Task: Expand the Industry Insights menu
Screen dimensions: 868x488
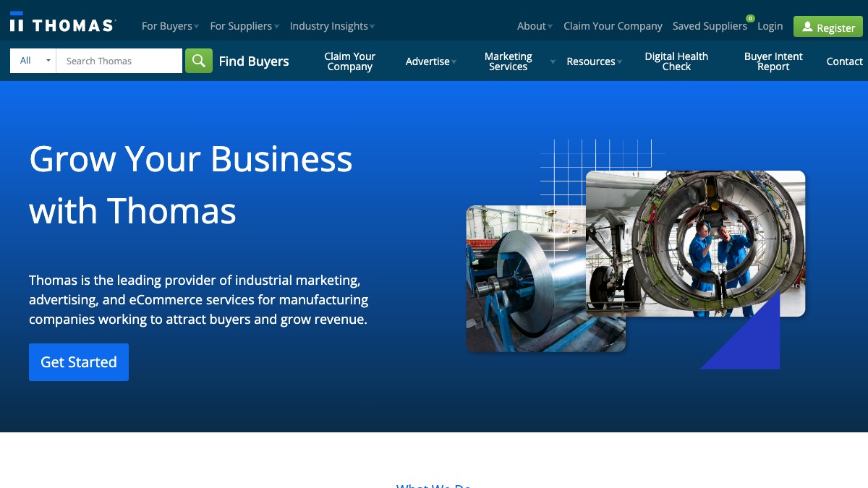Action: pos(332,26)
